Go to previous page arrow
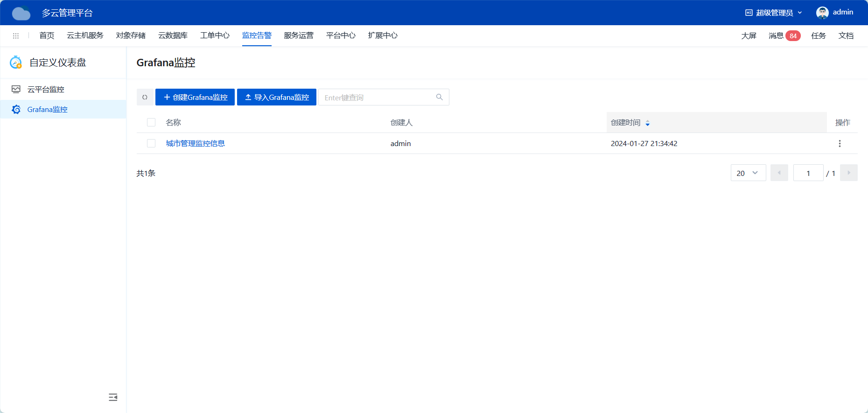Viewport: 868px width, 413px height. [x=779, y=173]
